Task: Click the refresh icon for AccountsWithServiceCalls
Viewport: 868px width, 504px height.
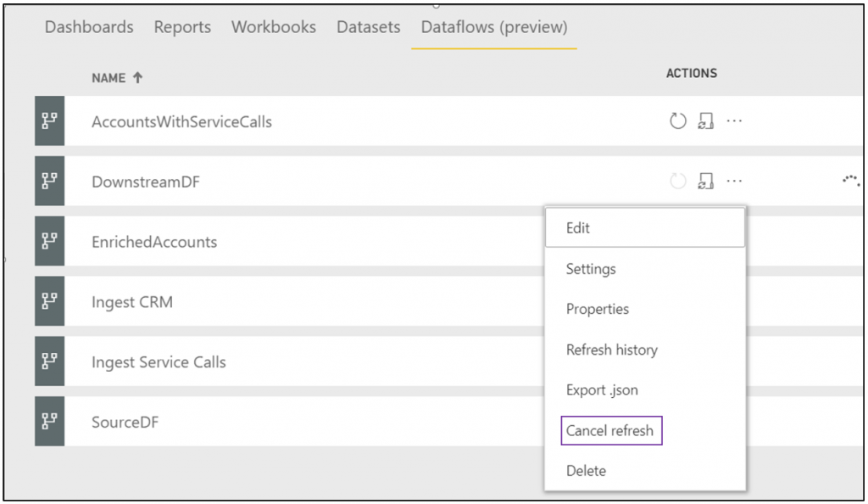Action: tap(677, 120)
